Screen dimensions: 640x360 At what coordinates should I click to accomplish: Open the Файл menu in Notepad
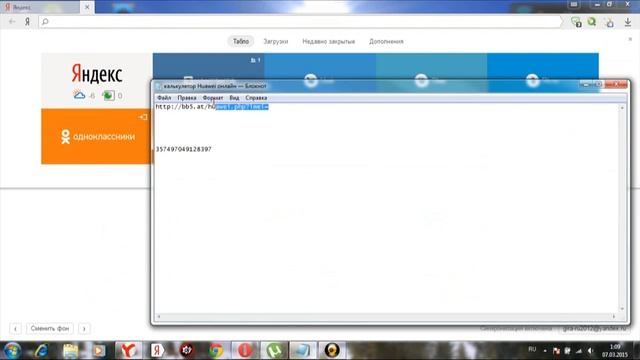(164, 98)
